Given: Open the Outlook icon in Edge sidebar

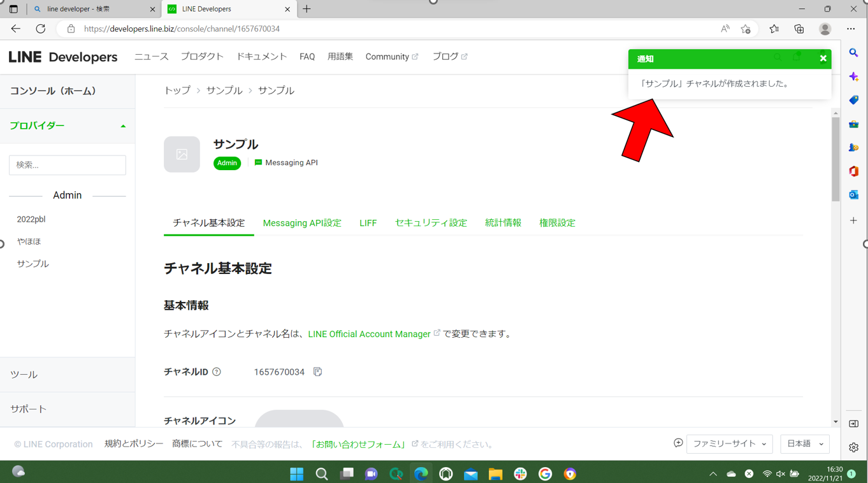Looking at the screenshot, I should (x=854, y=195).
